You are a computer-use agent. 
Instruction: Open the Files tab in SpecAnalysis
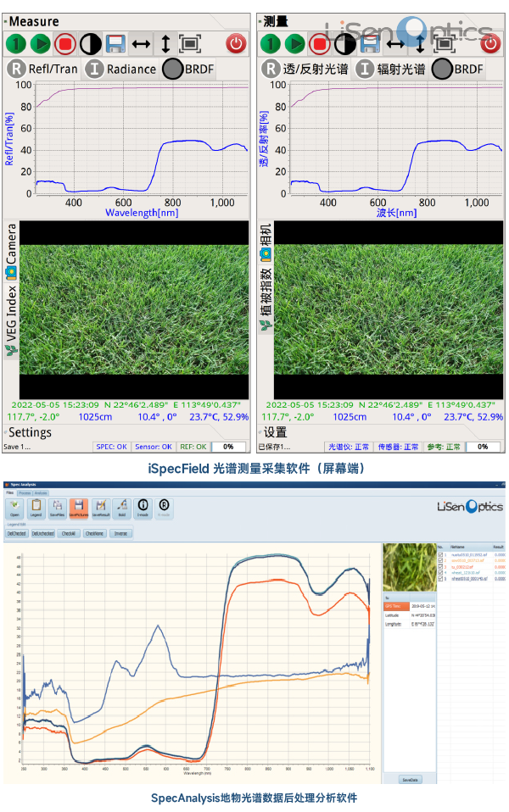[10, 492]
